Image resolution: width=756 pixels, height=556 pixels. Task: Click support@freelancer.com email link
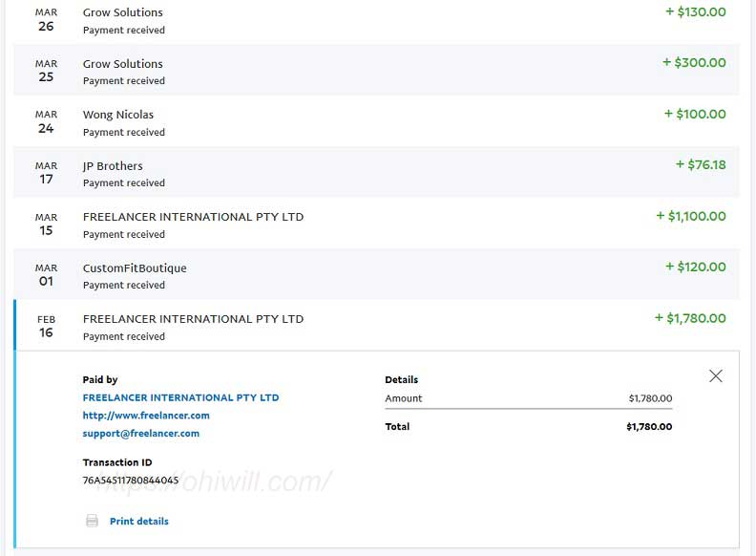point(140,434)
